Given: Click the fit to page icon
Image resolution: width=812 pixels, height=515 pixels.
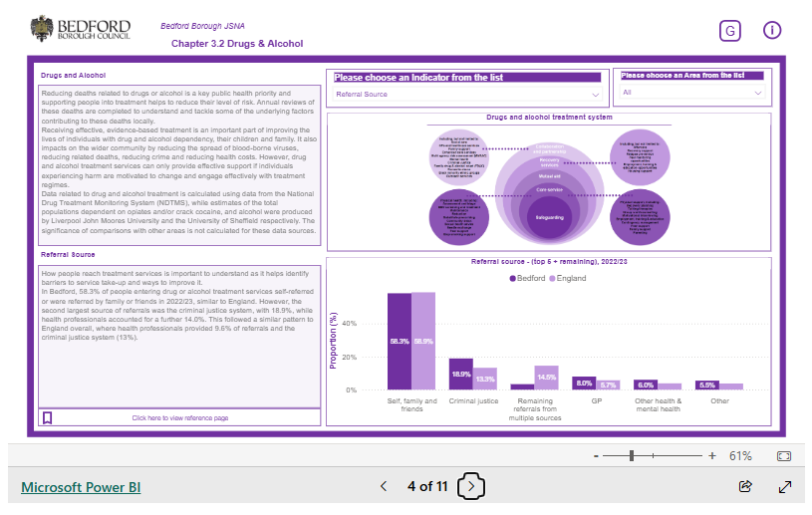Looking at the screenshot, I should point(784,456).
